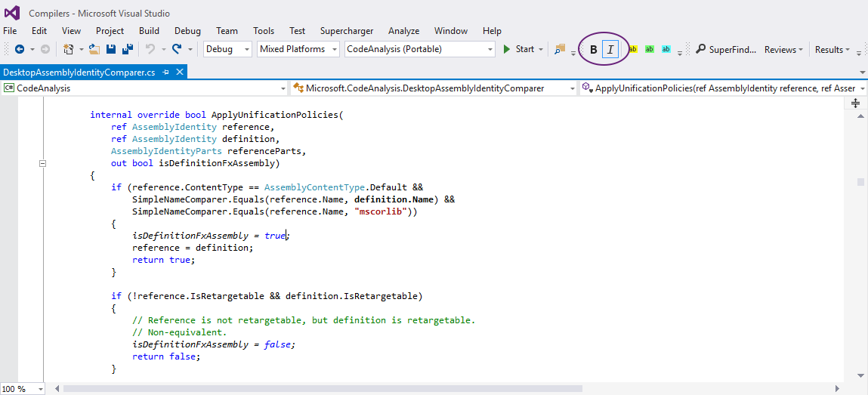Image resolution: width=868 pixels, height=395 pixels.
Task: Apply the yellow highlight marker
Action: click(x=633, y=49)
